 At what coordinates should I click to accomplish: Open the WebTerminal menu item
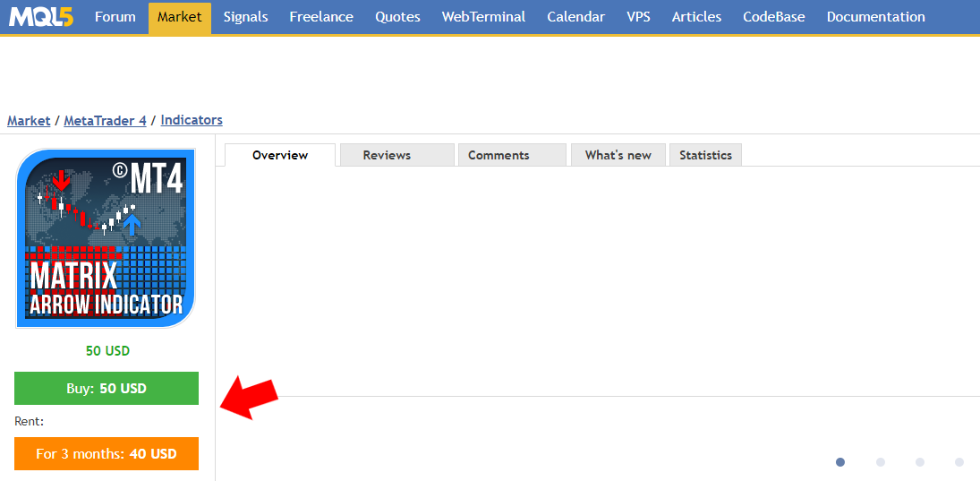(483, 17)
